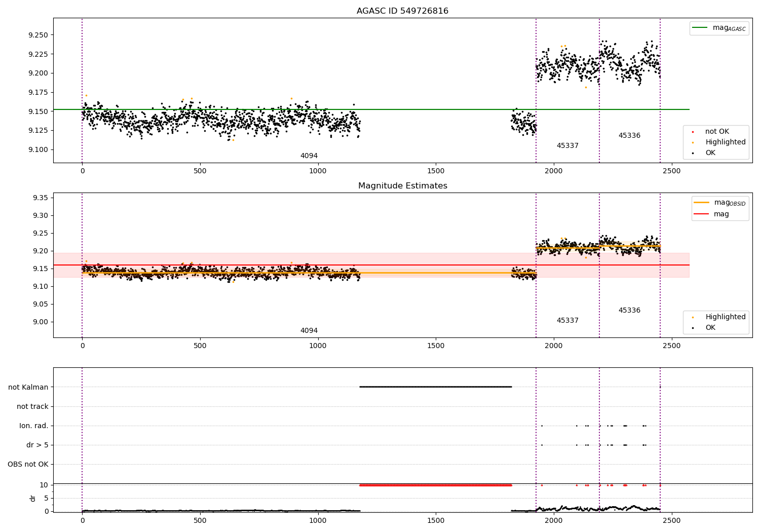Click the rotated "dr" y-axis label
The height and width of the screenshot is (532, 760).
tap(33, 498)
